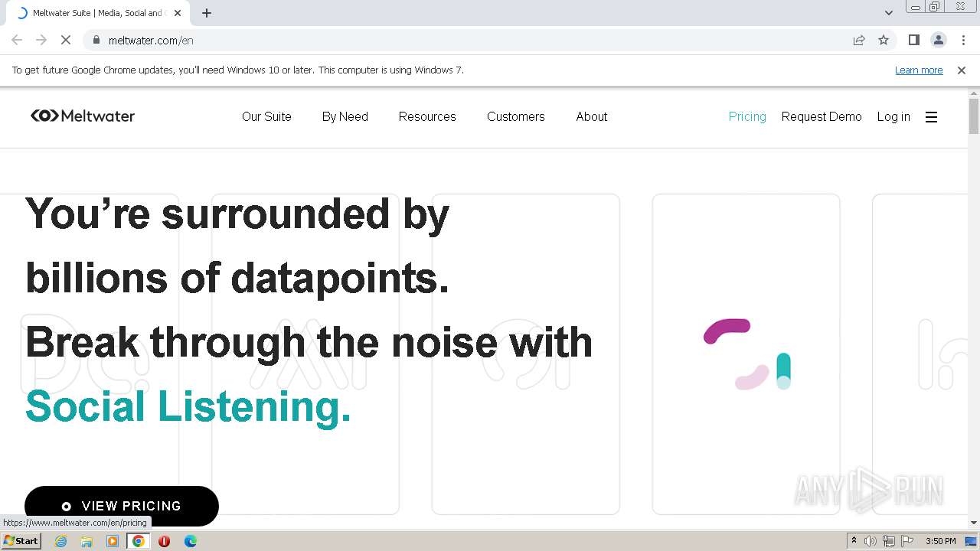Go to the Pricing link
Image resolution: width=980 pixels, height=551 pixels.
(x=747, y=116)
